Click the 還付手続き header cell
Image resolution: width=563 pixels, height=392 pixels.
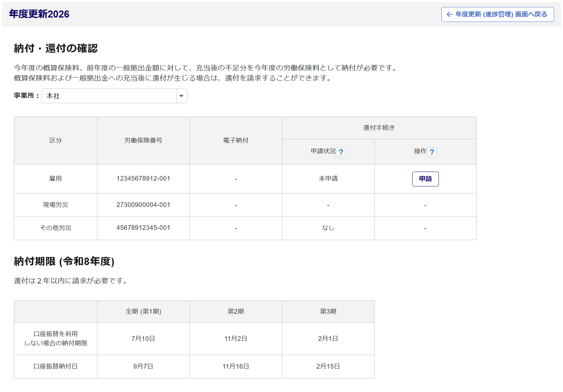(x=379, y=128)
